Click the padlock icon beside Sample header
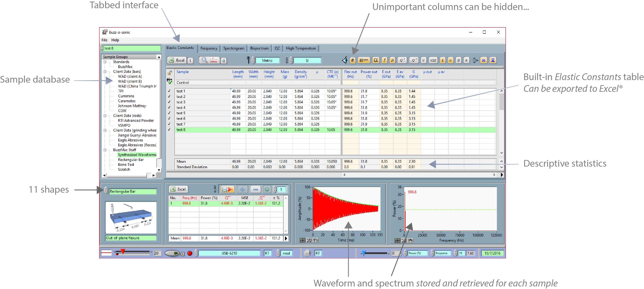Image resolution: width=644 pixels, height=289 pixels. click(170, 73)
